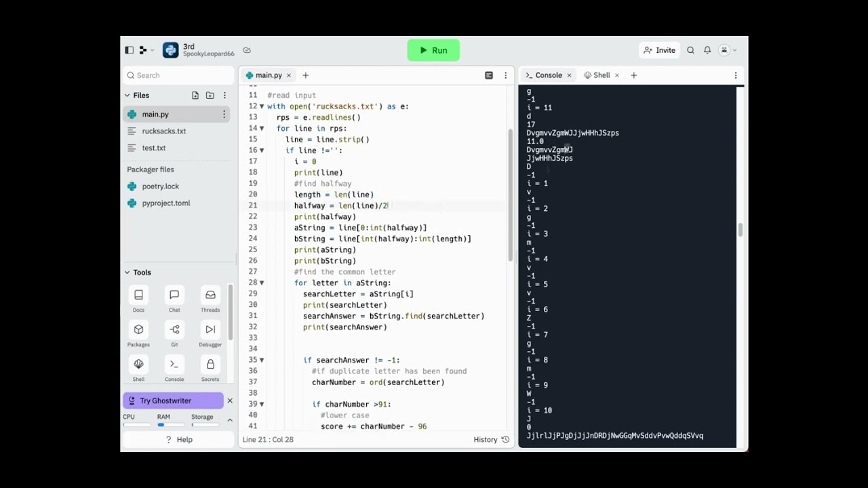Collapse the Files section
Viewport: 868px width, 488px height.
pyautogui.click(x=127, y=96)
